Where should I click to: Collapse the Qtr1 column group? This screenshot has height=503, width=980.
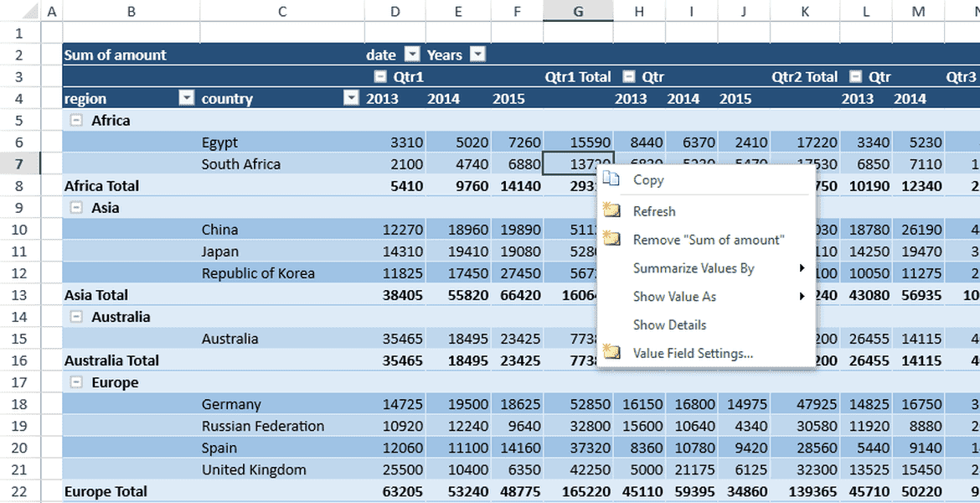(380, 76)
